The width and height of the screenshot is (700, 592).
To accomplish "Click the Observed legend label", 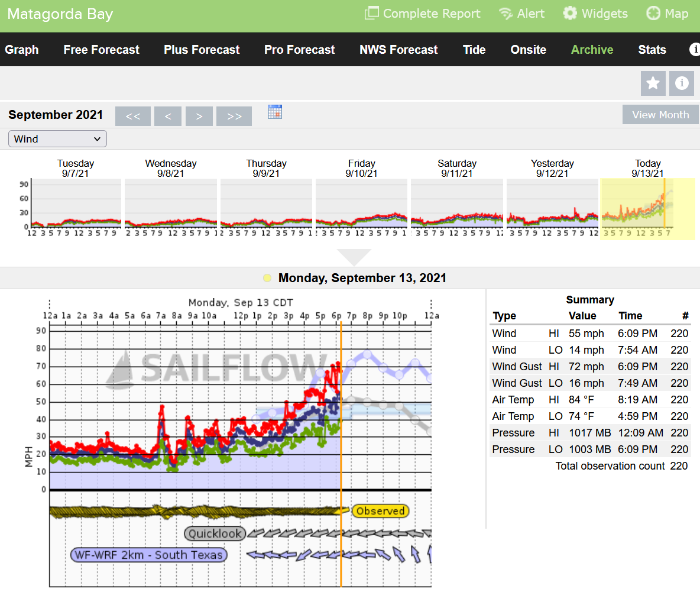I will pos(380,511).
